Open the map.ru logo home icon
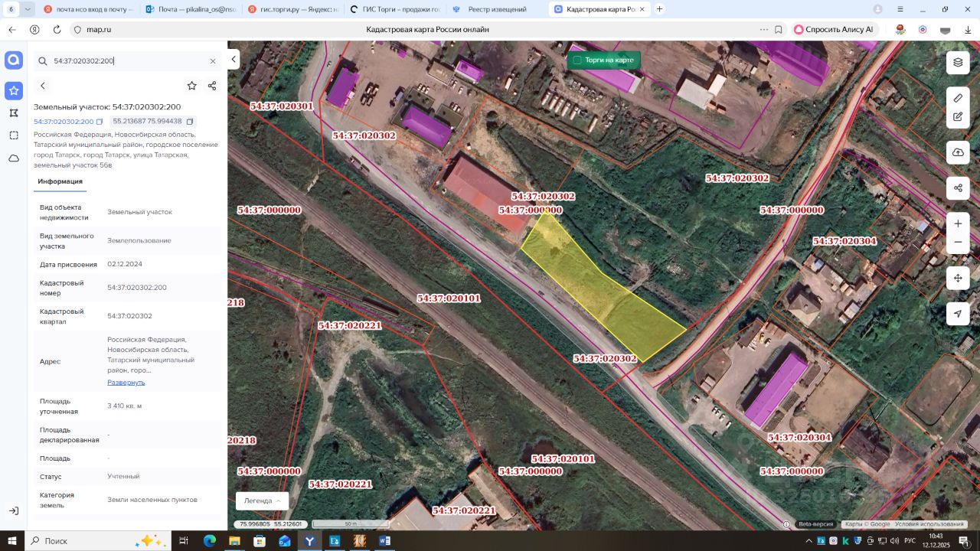 pos(14,60)
